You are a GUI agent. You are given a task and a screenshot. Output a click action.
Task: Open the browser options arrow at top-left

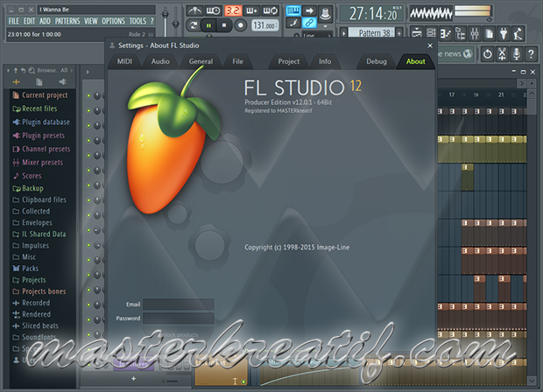coord(8,71)
